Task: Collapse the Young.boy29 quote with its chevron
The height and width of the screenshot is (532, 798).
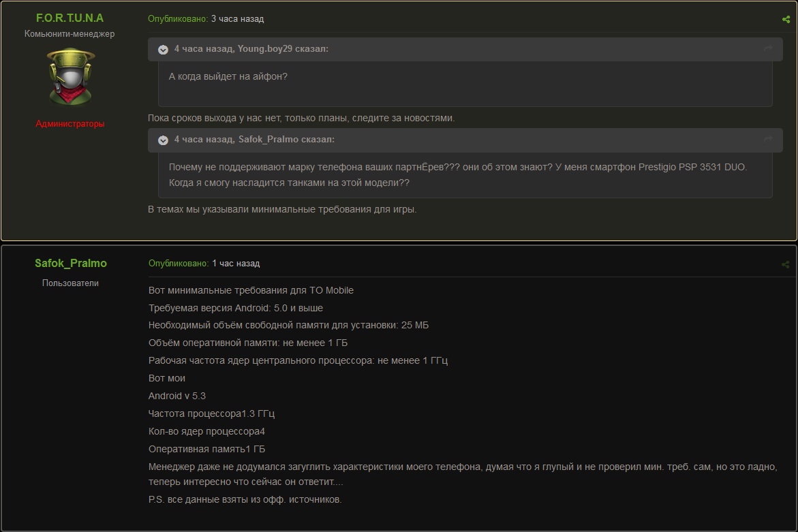Action: tap(164, 50)
